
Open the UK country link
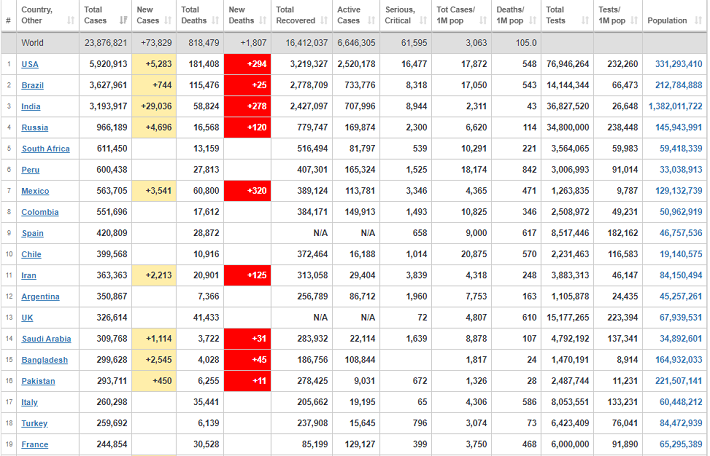pyautogui.click(x=27, y=318)
